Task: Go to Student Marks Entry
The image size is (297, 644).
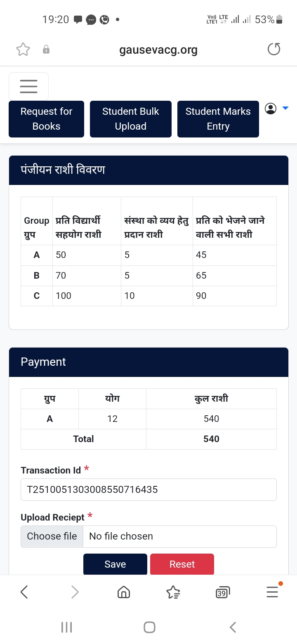Action: click(x=218, y=119)
